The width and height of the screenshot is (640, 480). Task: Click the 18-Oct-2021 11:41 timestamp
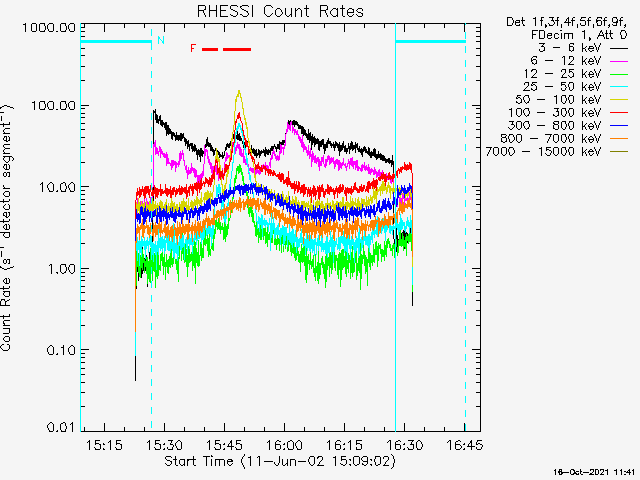coord(595,472)
